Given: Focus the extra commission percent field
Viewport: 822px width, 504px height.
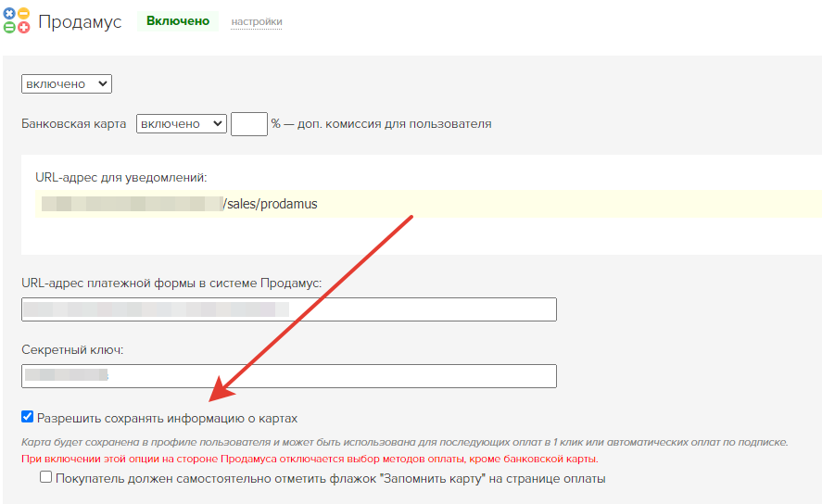Looking at the screenshot, I should coord(249,124).
